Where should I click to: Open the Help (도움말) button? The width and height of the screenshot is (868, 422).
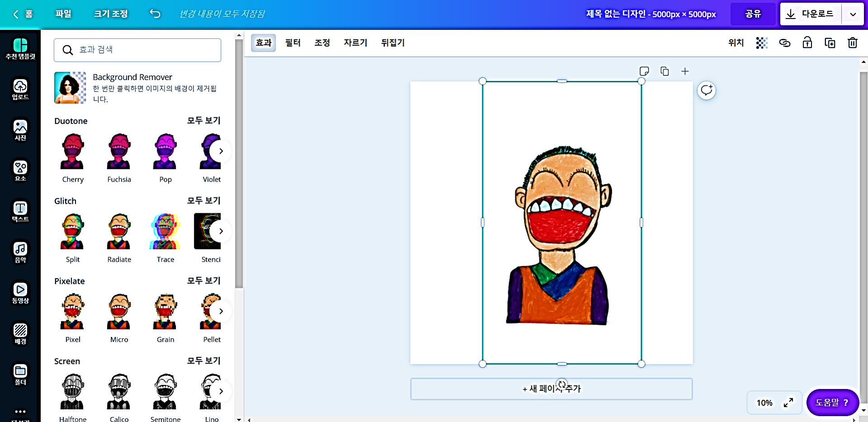pos(832,402)
